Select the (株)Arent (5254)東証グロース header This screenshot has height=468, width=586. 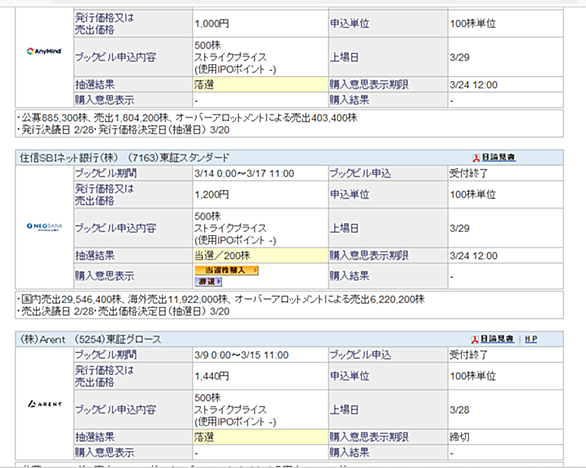point(90,339)
